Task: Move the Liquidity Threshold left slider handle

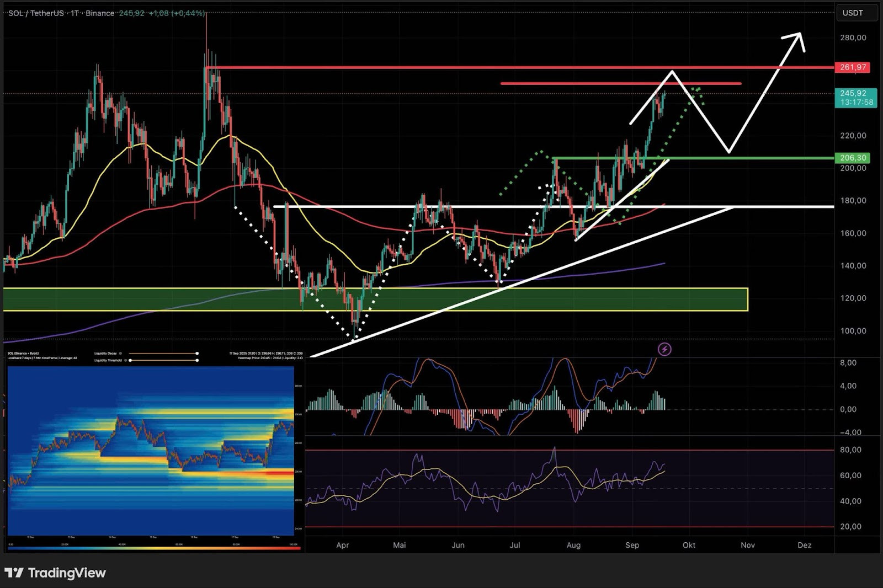Action: pyautogui.click(x=130, y=360)
